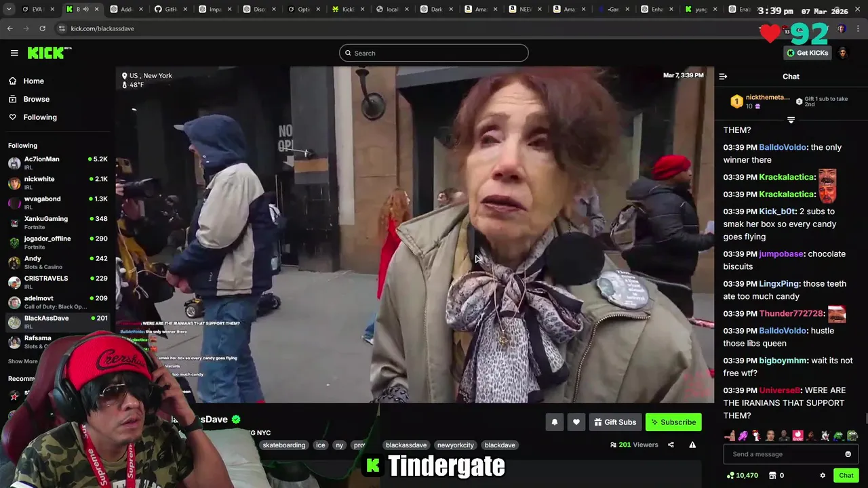Viewport: 868px width, 488px height.
Task: Click the blackassdave tag
Action: click(x=406, y=445)
